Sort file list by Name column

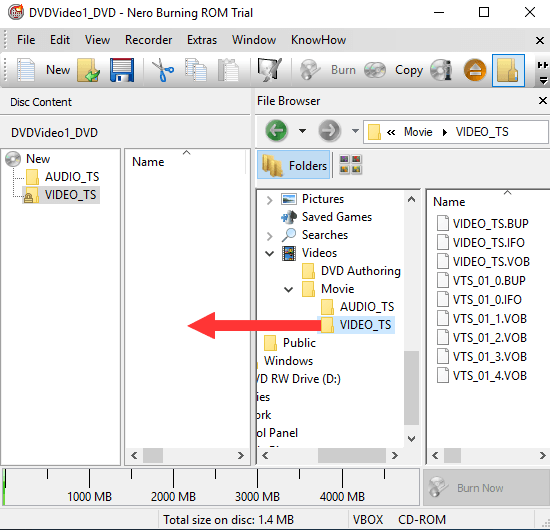click(x=449, y=202)
